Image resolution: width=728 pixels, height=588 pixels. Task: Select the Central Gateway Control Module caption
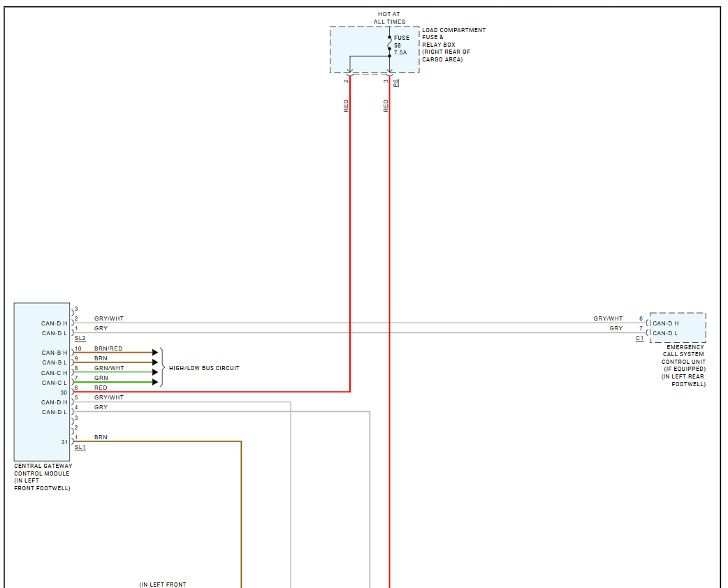click(43, 477)
